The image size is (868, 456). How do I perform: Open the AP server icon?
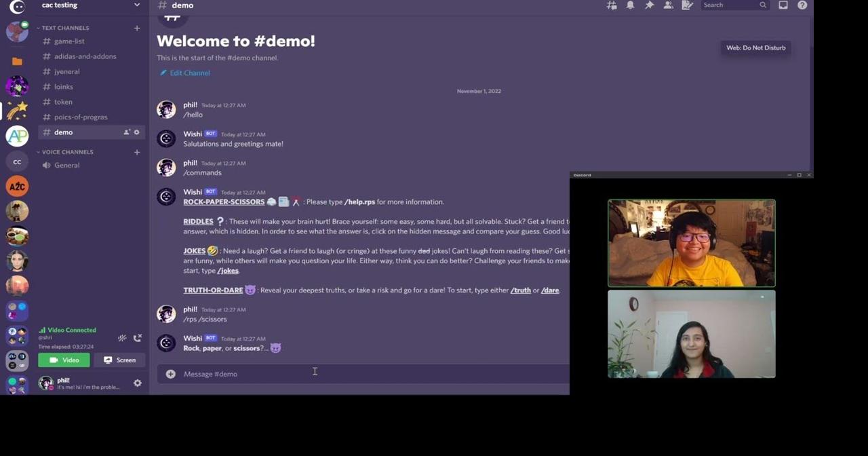(17, 136)
